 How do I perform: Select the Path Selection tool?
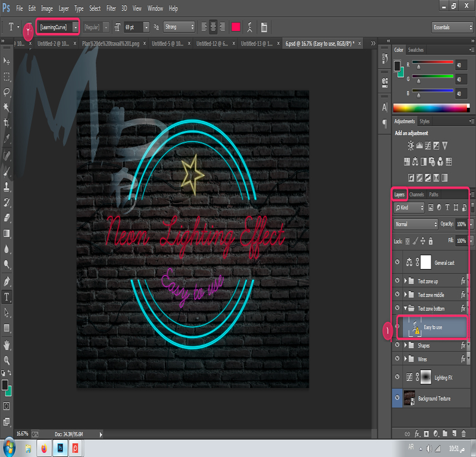tap(7, 312)
